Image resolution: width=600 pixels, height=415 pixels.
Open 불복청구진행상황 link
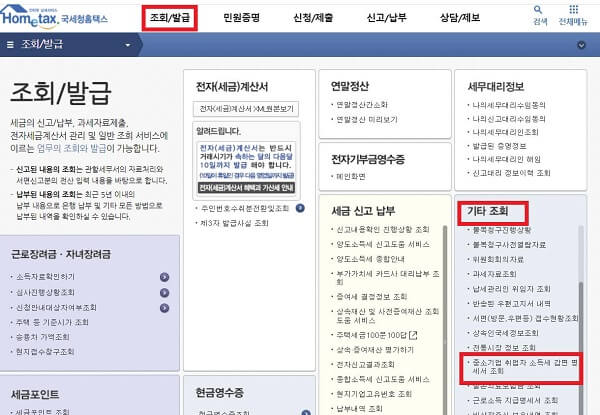pyautogui.click(x=502, y=230)
